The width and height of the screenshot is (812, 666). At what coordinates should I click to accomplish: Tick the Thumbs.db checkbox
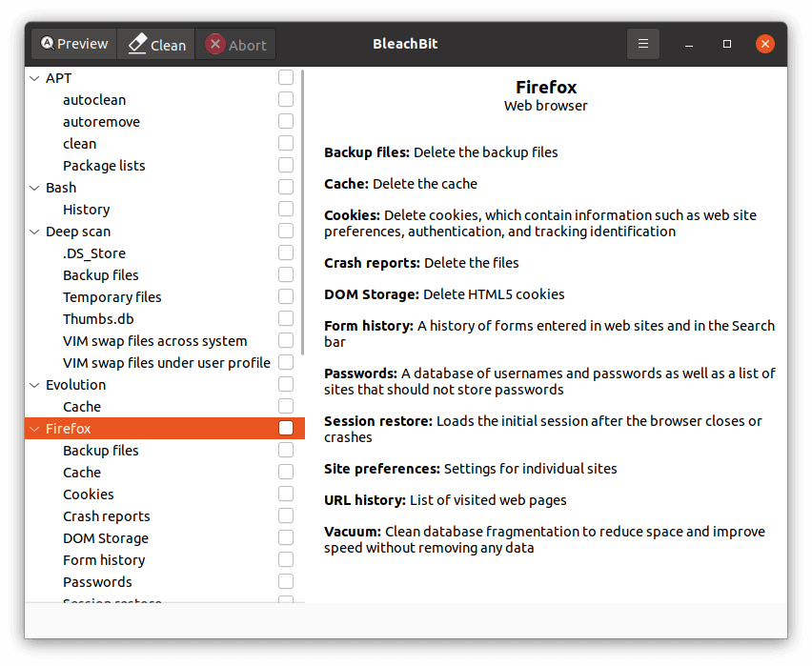click(286, 318)
